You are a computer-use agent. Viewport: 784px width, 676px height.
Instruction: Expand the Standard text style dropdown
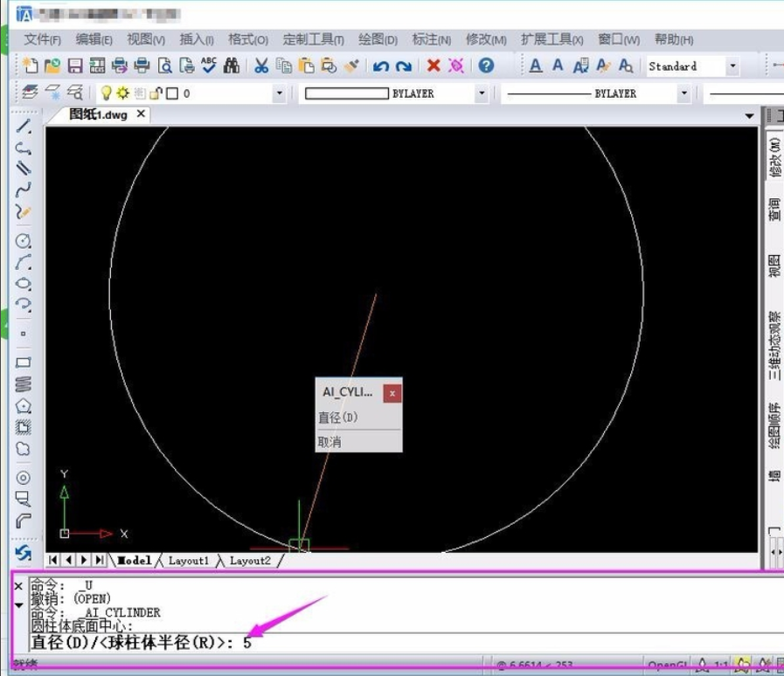pos(732,66)
